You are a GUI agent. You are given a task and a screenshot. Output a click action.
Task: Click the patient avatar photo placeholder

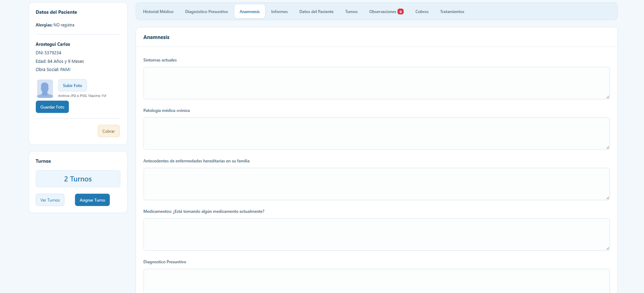point(45,89)
